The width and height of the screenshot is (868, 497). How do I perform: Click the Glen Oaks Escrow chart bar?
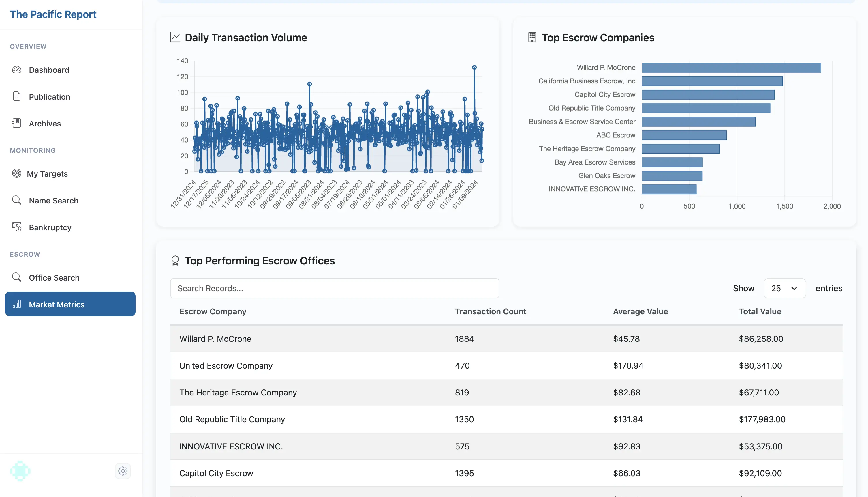(x=672, y=175)
